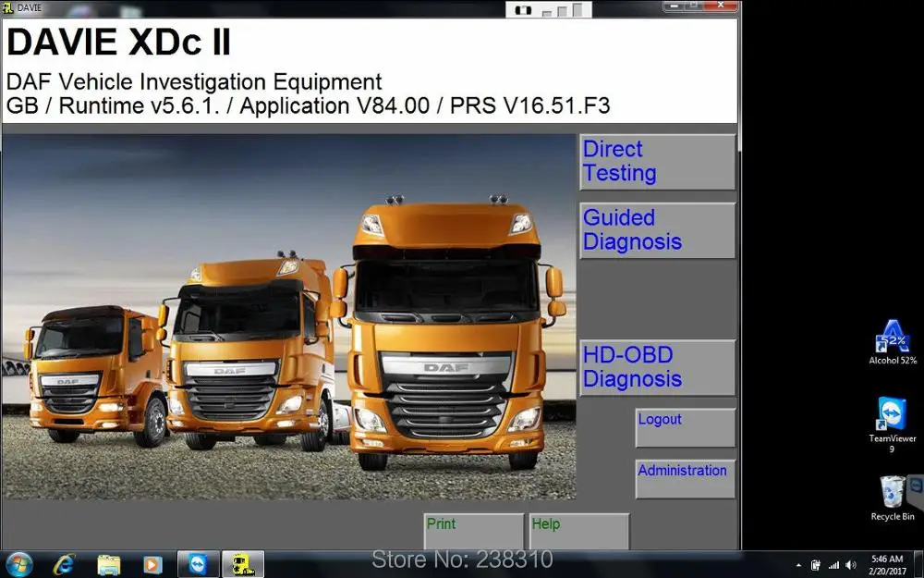The height and width of the screenshot is (578, 924).
Task: Open wireless network signal tray icon
Action: (x=833, y=565)
